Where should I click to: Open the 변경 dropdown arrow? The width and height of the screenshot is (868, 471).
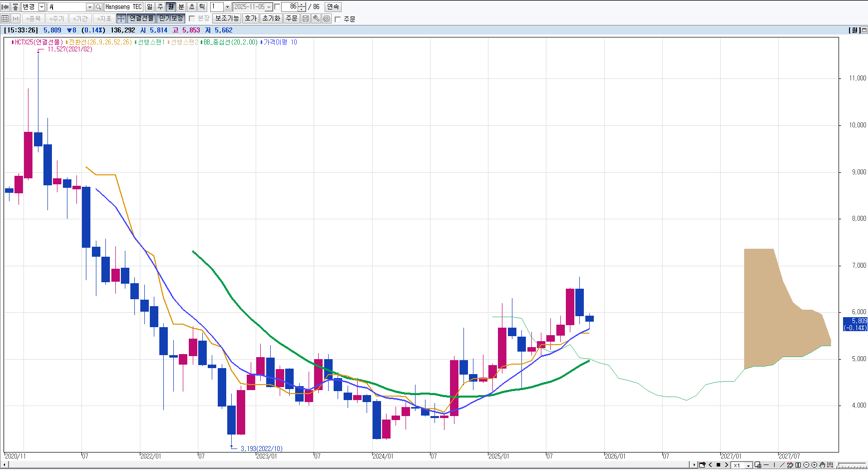coord(42,7)
